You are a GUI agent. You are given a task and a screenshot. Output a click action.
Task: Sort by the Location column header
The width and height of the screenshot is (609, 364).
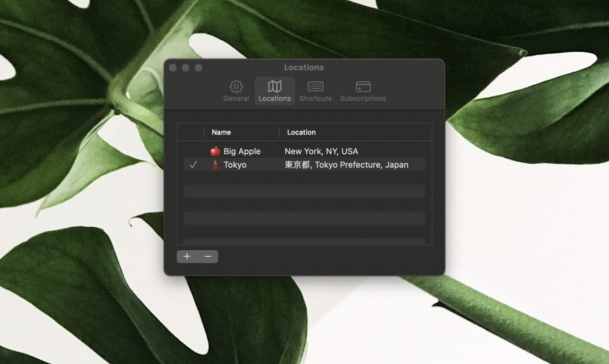(x=355, y=132)
